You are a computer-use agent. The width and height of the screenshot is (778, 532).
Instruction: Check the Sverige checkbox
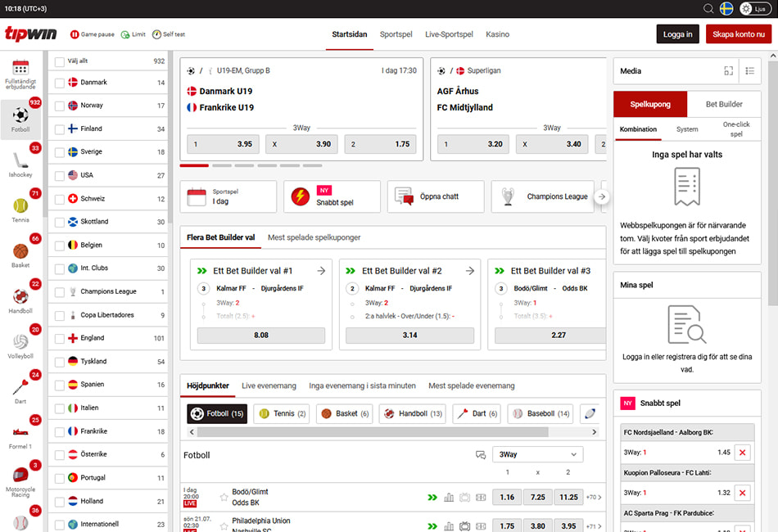(x=60, y=152)
